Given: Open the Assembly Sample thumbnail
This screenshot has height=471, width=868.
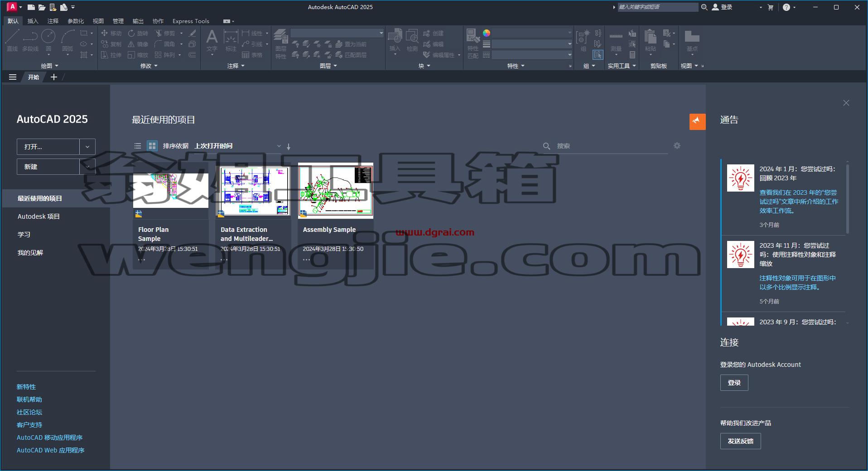Looking at the screenshot, I should pyautogui.click(x=336, y=191).
